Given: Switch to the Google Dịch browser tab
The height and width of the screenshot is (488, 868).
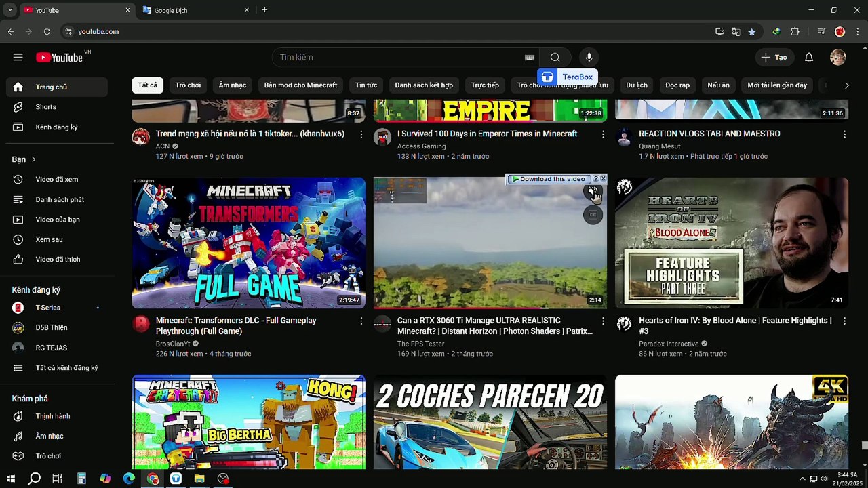Looking at the screenshot, I should pos(194,10).
